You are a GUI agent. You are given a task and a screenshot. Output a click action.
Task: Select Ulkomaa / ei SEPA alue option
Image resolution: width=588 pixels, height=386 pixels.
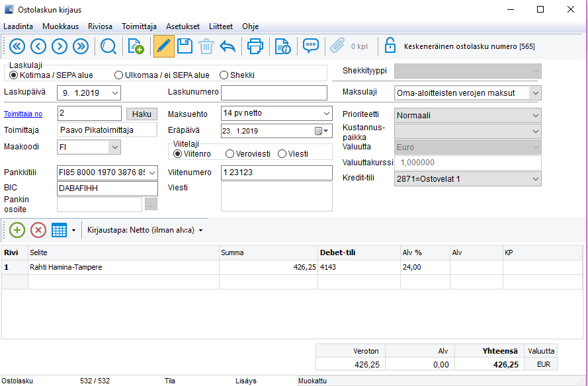tap(119, 75)
